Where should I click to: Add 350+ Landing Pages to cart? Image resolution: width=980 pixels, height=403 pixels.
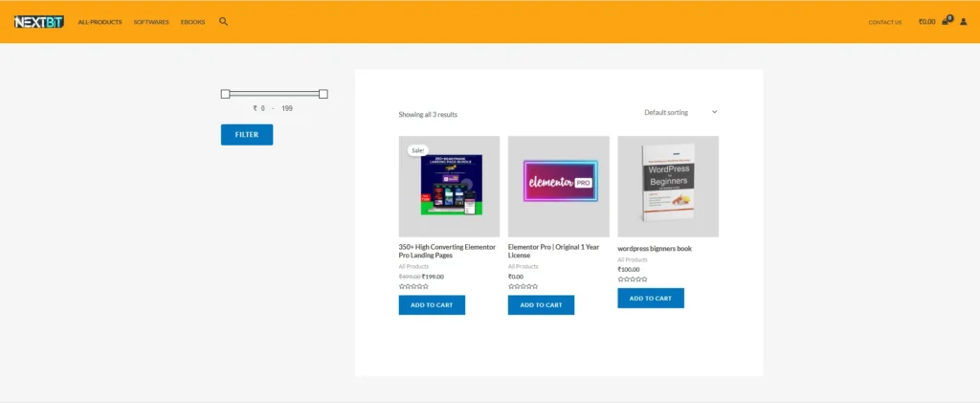point(432,305)
